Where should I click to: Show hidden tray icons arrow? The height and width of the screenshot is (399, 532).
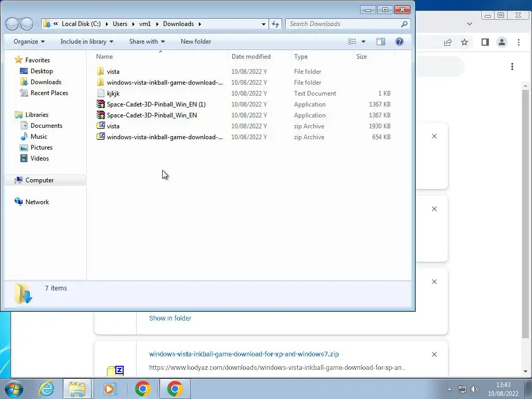[x=449, y=389]
